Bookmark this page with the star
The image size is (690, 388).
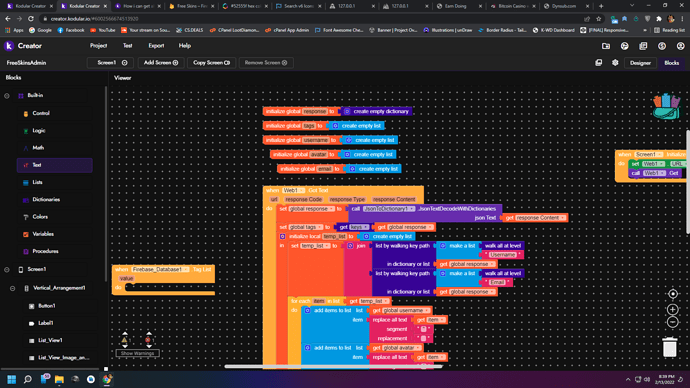tap(598, 19)
